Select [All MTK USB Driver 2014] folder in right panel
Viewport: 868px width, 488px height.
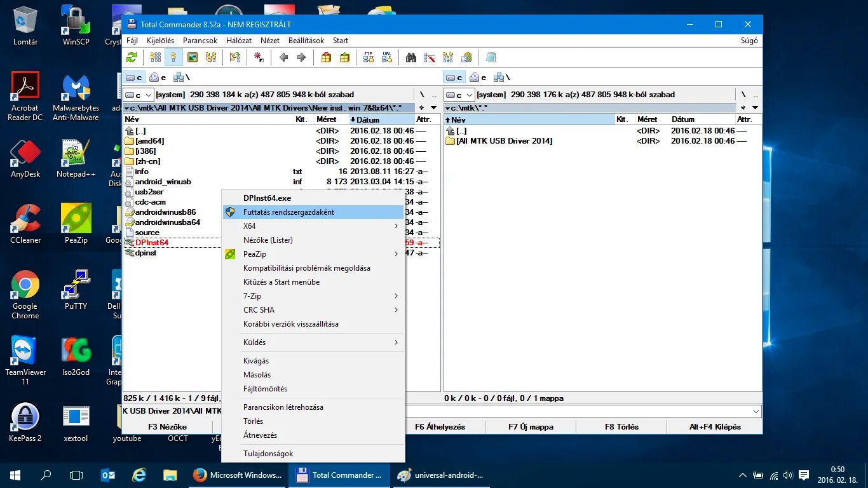click(x=602, y=141)
